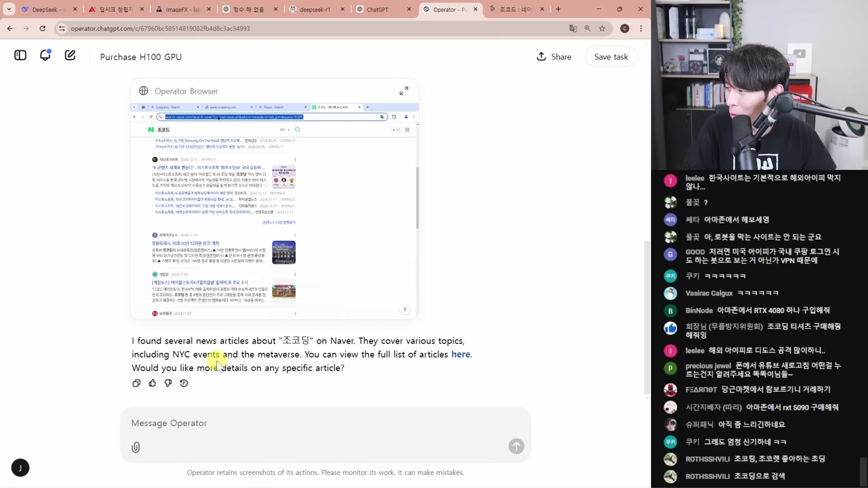This screenshot has height=488, width=868.
Task: View site information icon in address bar
Action: 62,28
